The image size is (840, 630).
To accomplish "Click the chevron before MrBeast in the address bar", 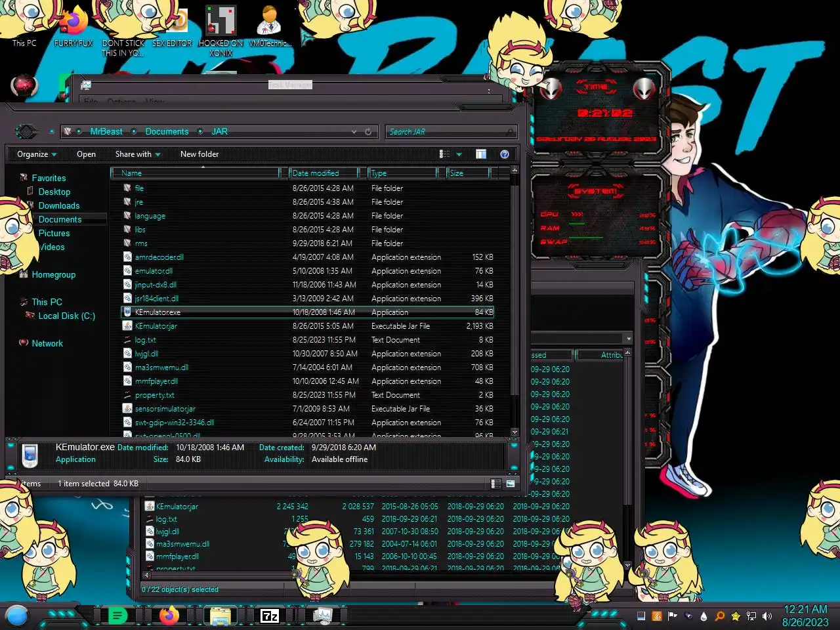I will (79, 132).
